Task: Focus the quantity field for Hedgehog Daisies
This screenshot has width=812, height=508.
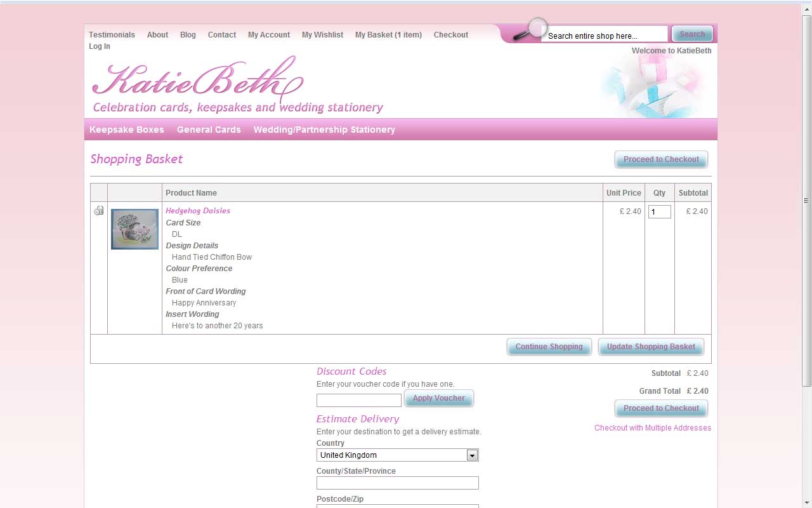Action: tap(659, 212)
